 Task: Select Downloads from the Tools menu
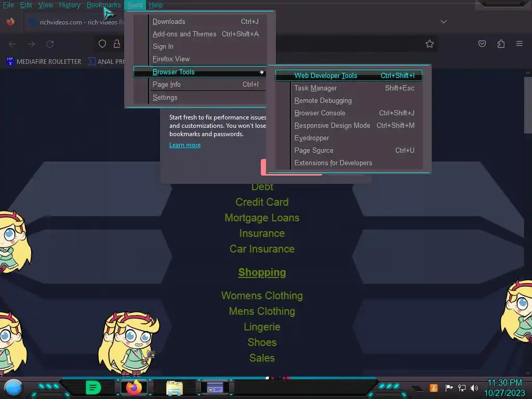pos(199,21)
